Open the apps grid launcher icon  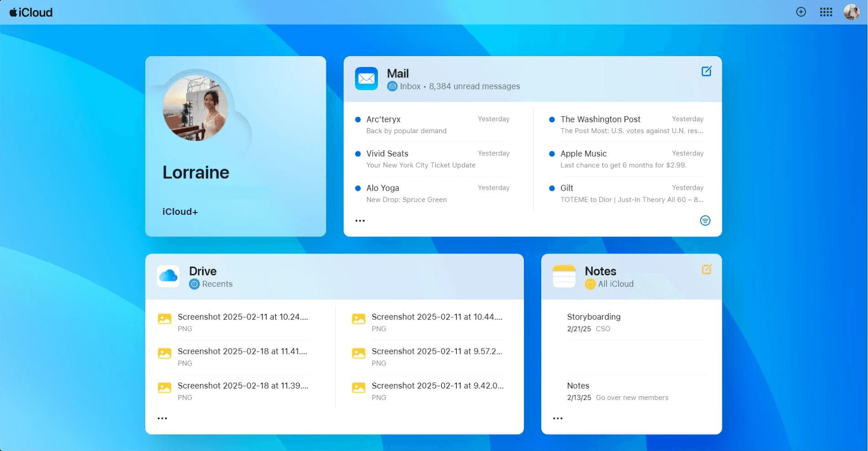click(x=826, y=12)
